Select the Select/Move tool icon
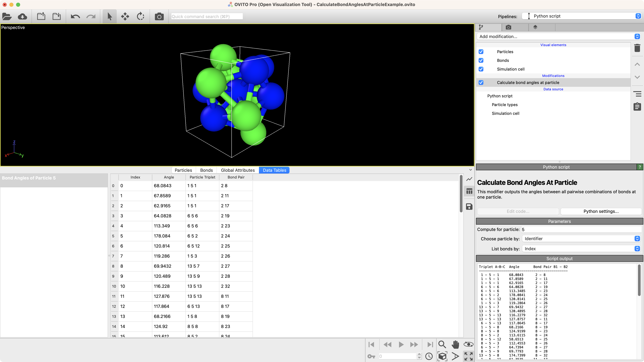This screenshot has height=362, width=644. click(x=110, y=17)
